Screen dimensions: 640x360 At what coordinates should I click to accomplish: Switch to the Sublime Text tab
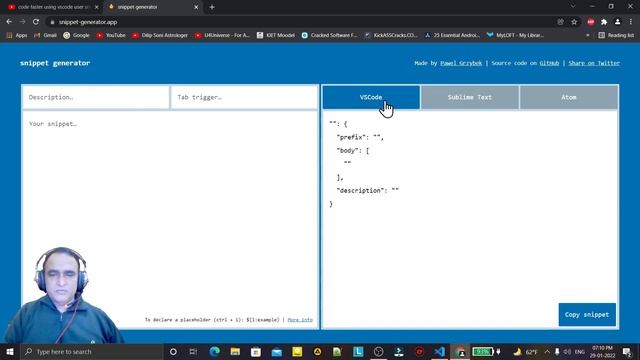(x=470, y=97)
